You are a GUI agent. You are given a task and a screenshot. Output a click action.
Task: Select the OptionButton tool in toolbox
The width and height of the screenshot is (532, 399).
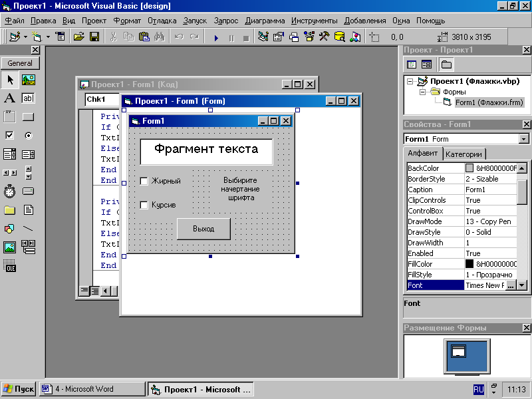(29, 136)
